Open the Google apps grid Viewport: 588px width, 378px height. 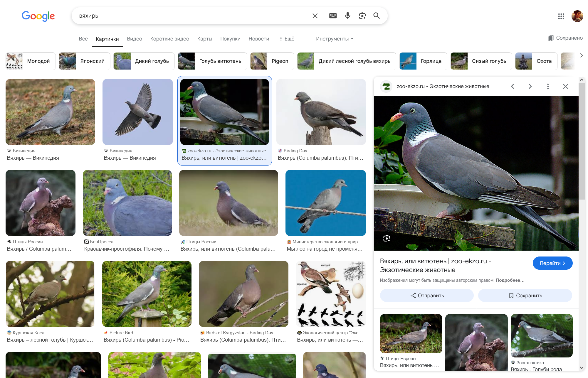tap(561, 16)
